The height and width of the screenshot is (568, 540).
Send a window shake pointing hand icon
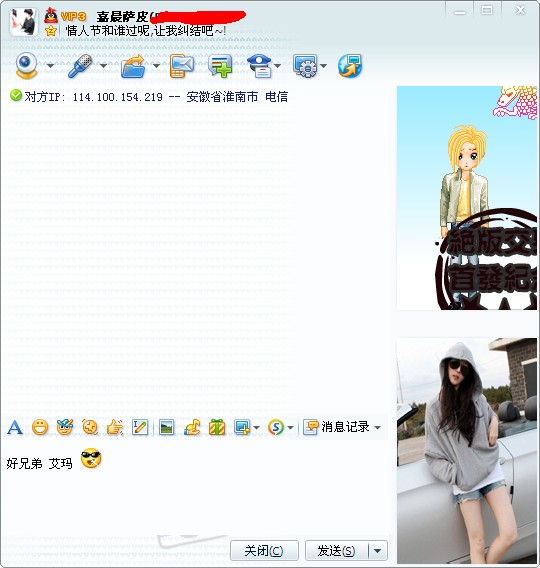(x=115, y=427)
